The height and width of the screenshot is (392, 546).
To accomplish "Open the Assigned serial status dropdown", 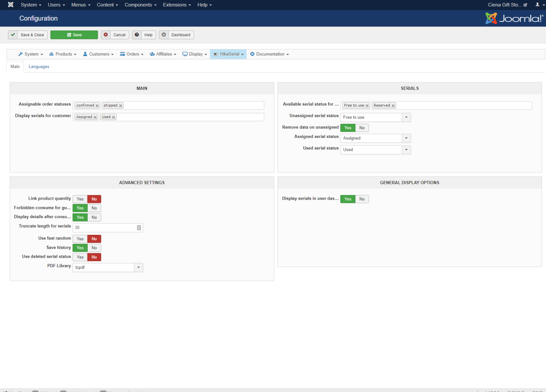I will coord(376,138).
